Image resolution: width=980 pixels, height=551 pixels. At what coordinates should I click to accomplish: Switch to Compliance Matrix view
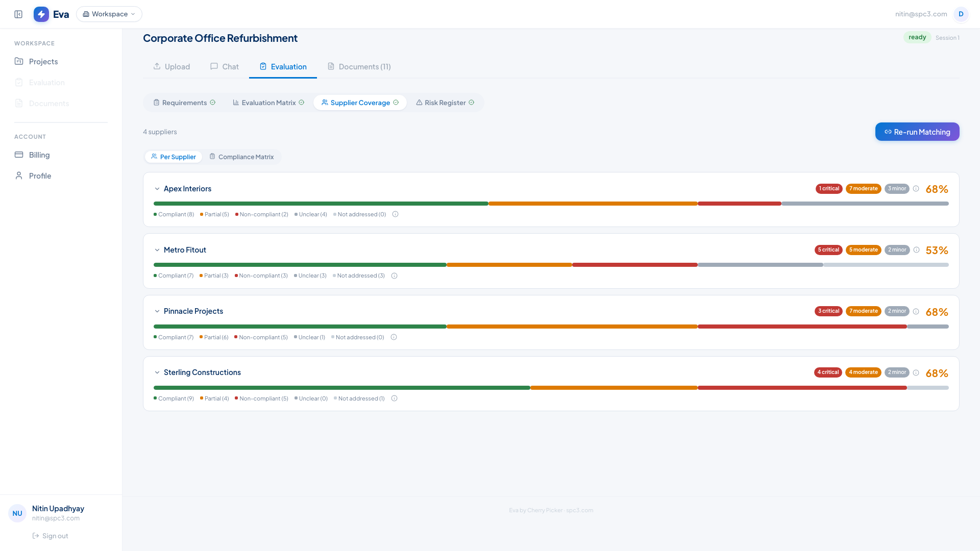pyautogui.click(x=241, y=157)
